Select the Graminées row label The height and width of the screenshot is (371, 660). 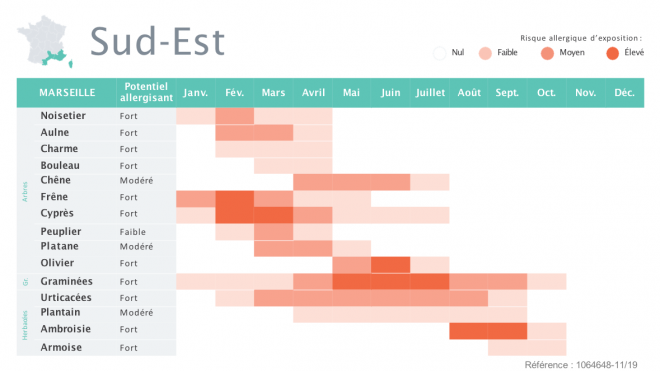click(67, 281)
